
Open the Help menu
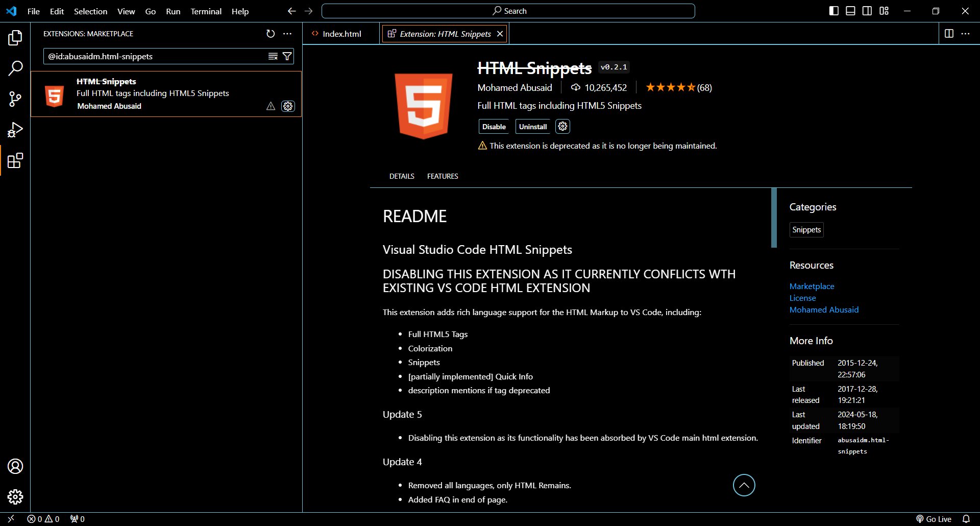coord(240,11)
